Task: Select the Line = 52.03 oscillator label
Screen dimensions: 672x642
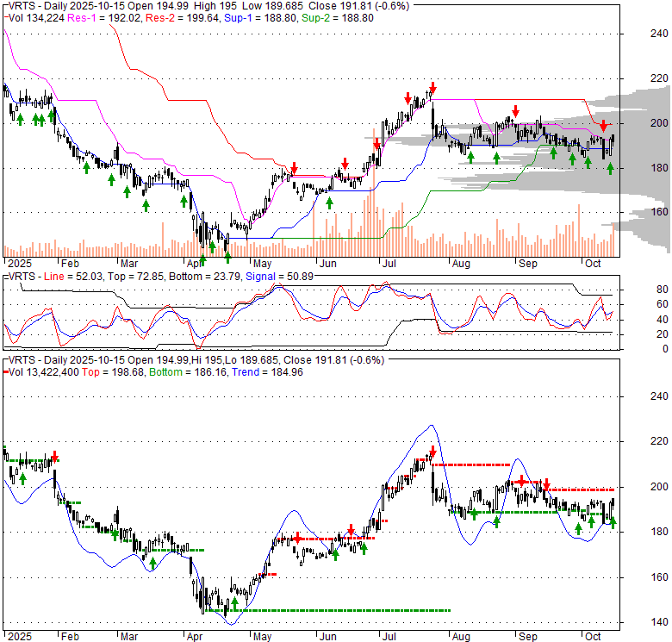Action: pyautogui.click(x=73, y=277)
